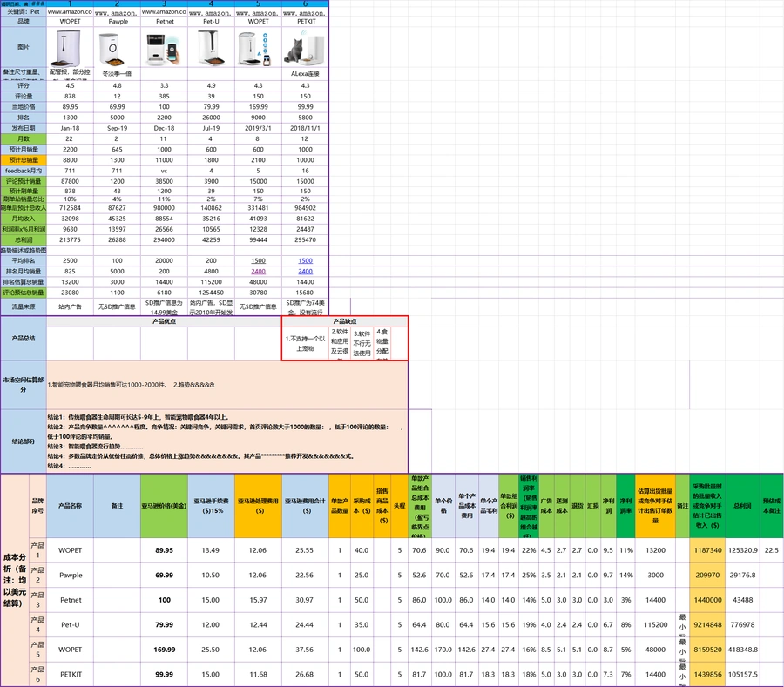Select the fee total cell 37.56
The image size is (784, 687).
(305, 650)
